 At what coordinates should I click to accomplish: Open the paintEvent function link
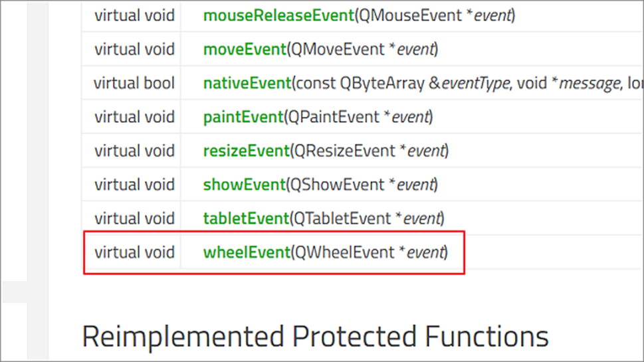tap(243, 117)
